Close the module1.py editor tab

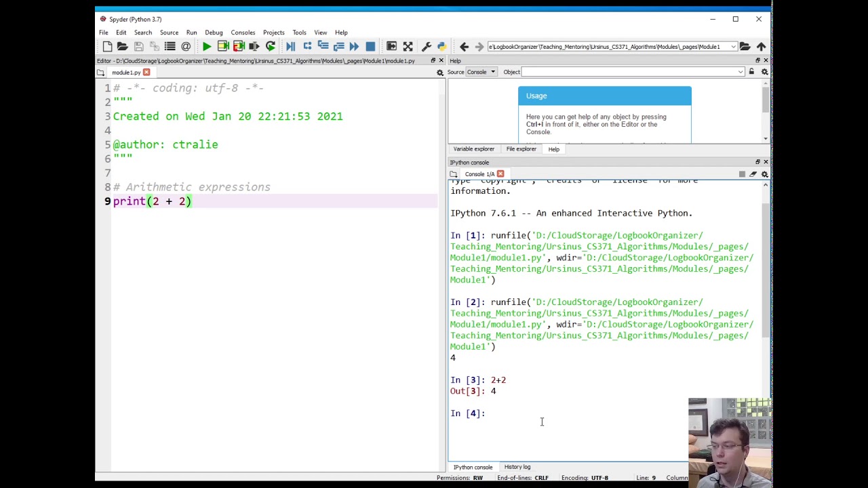coord(146,73)
